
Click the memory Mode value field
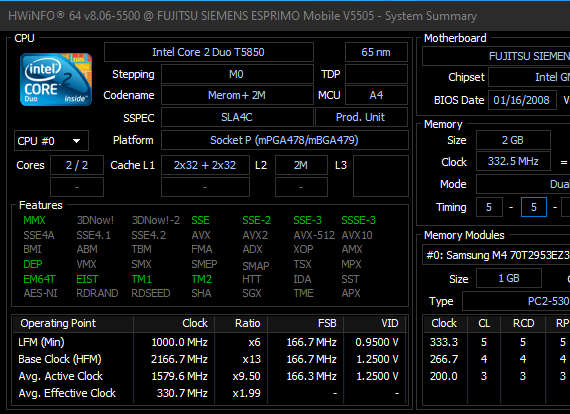coord(523,184)
